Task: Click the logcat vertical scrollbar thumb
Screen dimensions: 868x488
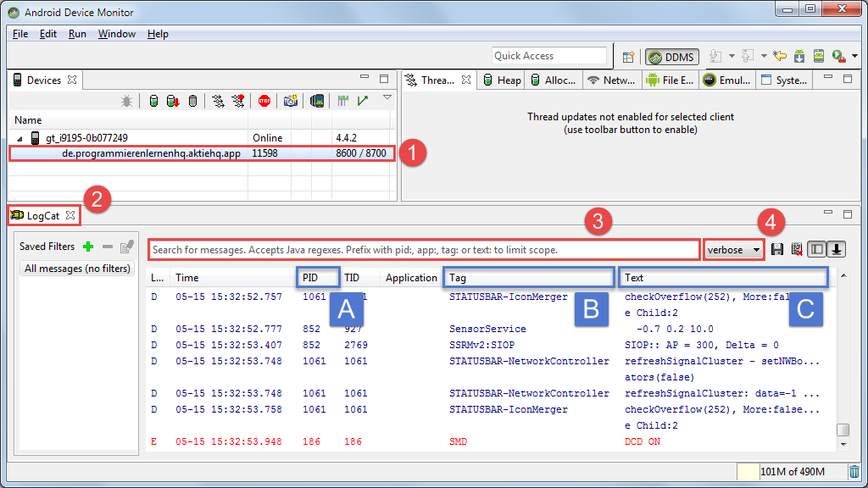Action: pyautogui.click(x=843, y=430)
